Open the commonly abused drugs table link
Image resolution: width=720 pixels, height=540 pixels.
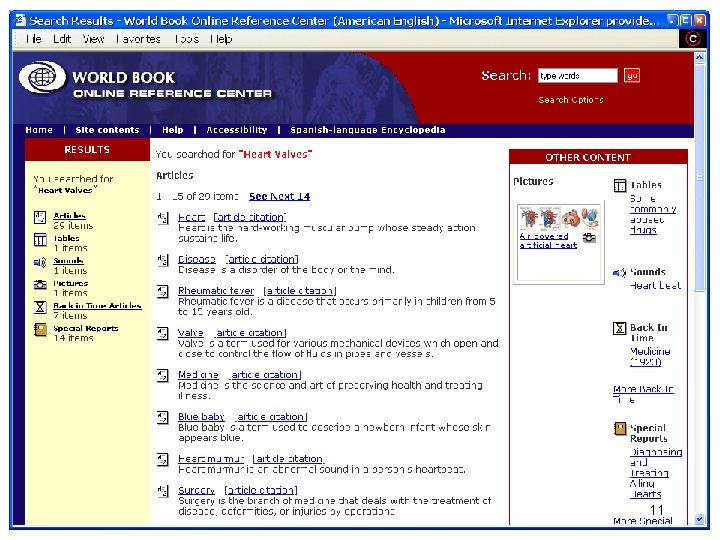652,214
